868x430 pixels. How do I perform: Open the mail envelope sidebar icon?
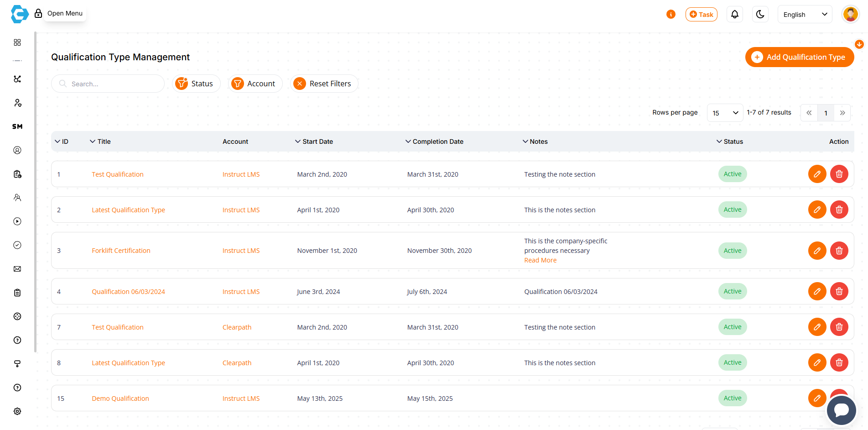click(x=17, y=269)
